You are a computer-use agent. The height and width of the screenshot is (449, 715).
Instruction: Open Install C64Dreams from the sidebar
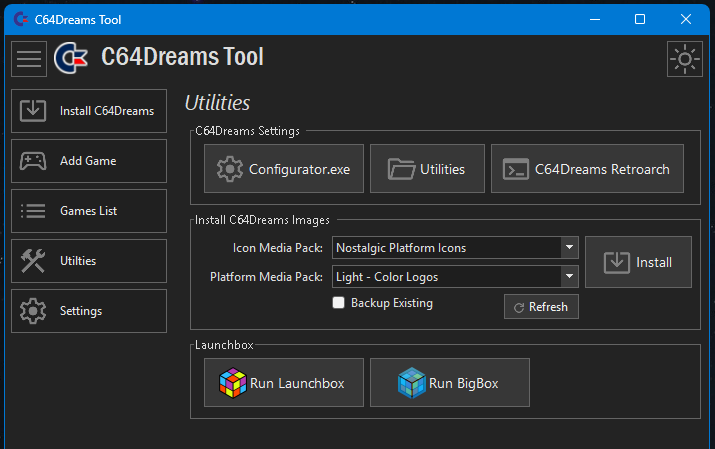89,111
